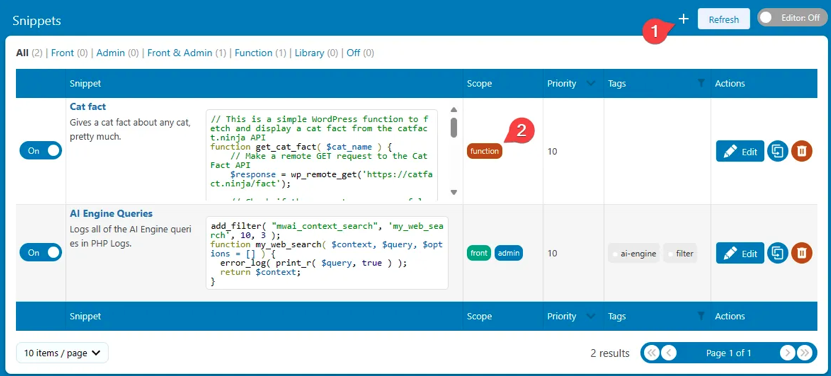Viewport: 831px width, 376px height.
Task: Click the Cat fact description text
Action: [x=130, y=130]
